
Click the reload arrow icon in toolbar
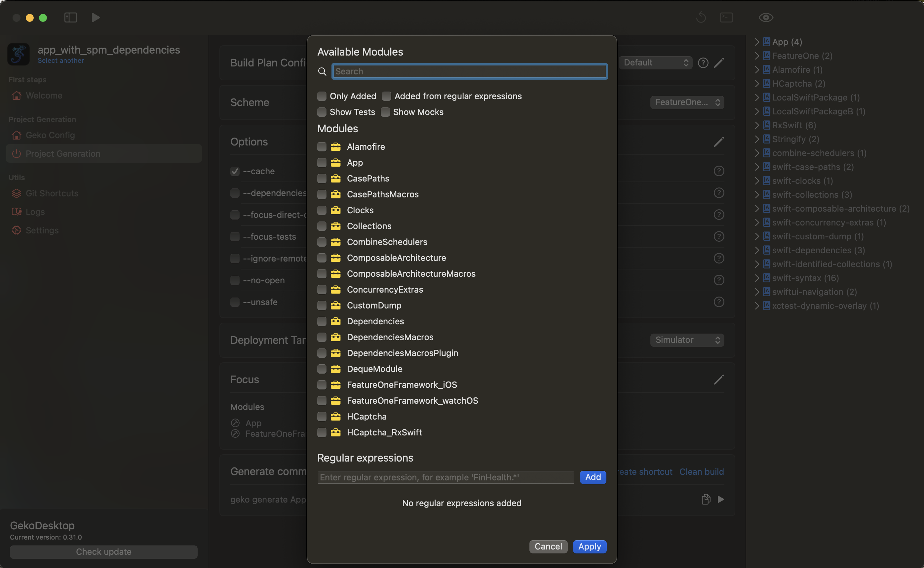(x=701, y=18)
